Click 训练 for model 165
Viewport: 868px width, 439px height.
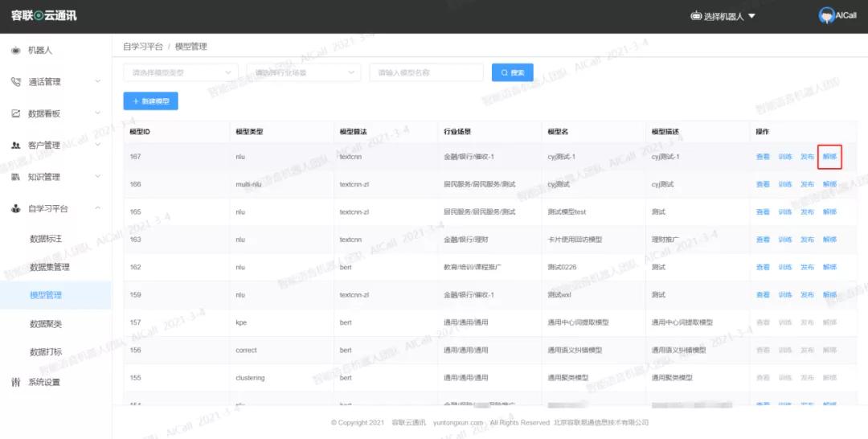[785, 212]
